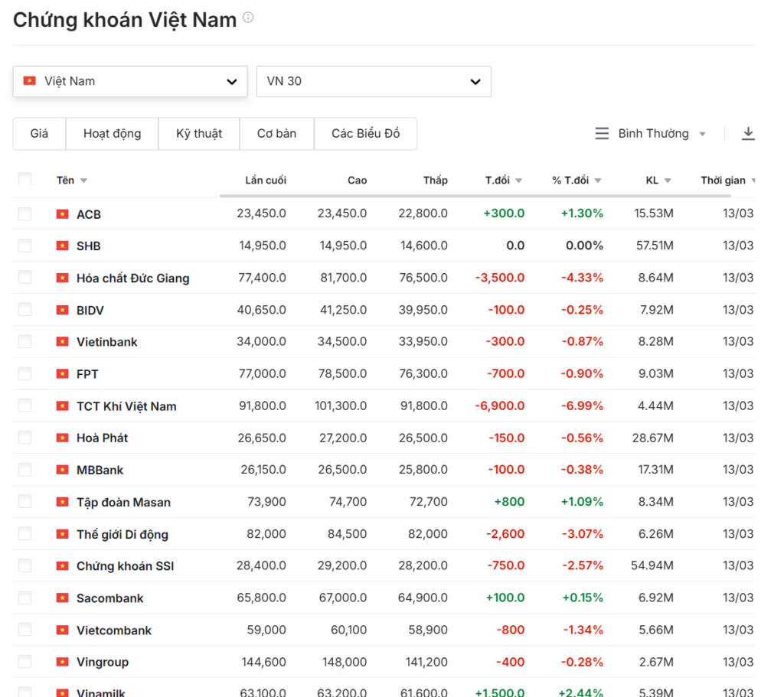Click the +1.30% change for ACB
Viewport: 784px width, 697px height.
(x=582, y=213)
